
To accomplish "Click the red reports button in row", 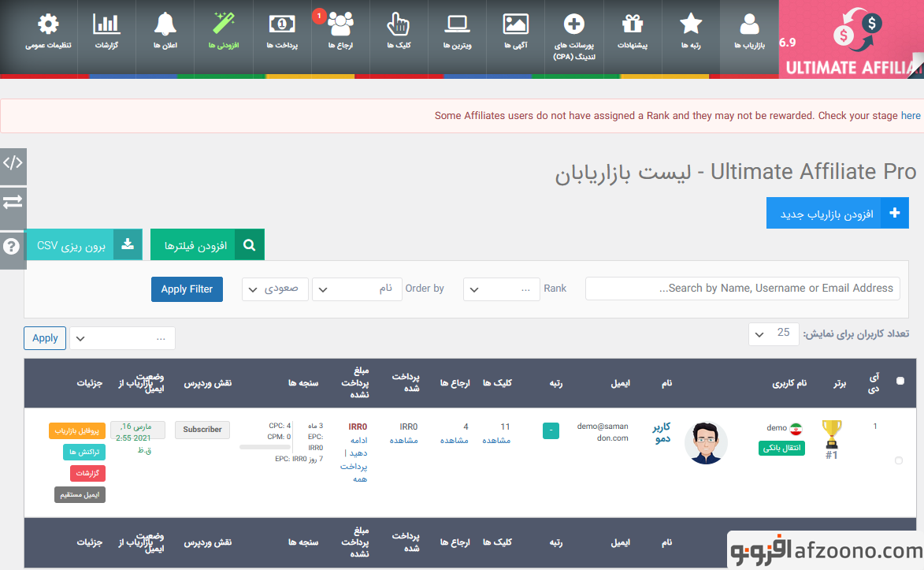I will tap(87, 473).
